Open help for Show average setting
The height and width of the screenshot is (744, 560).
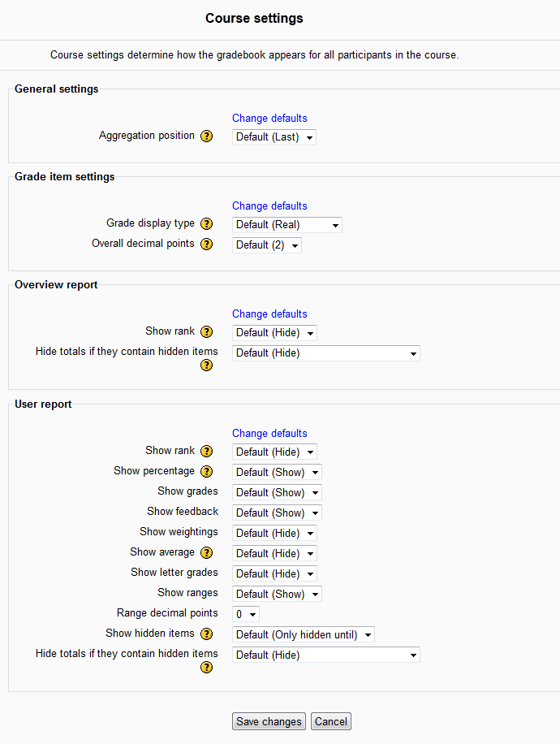coord(206,553)
